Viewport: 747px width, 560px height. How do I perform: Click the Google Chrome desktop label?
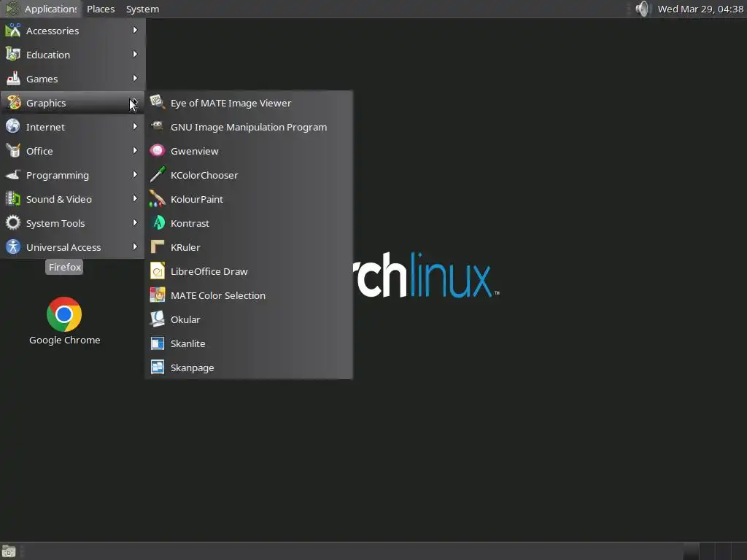pos(65,340)
